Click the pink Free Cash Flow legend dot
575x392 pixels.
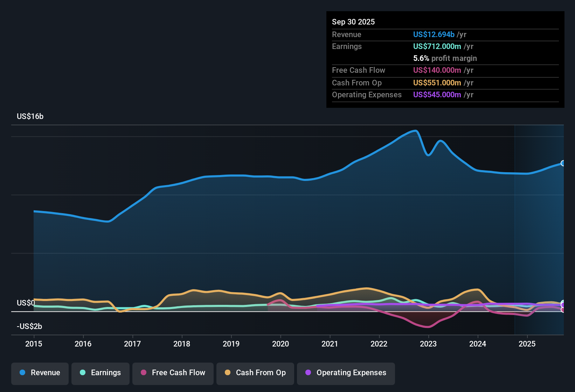click(x=143, y=373)
